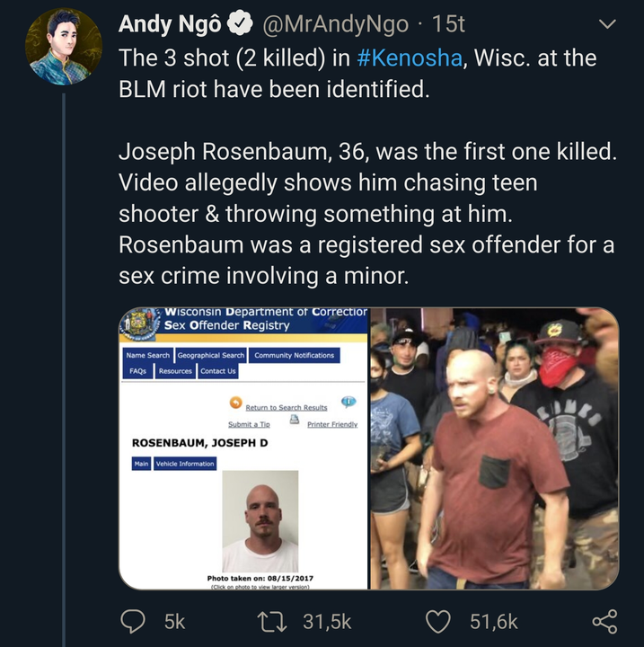Viewport: 644px width, 647px height.
Task: Expand the tweet options chevron
Action: point(607,24)
